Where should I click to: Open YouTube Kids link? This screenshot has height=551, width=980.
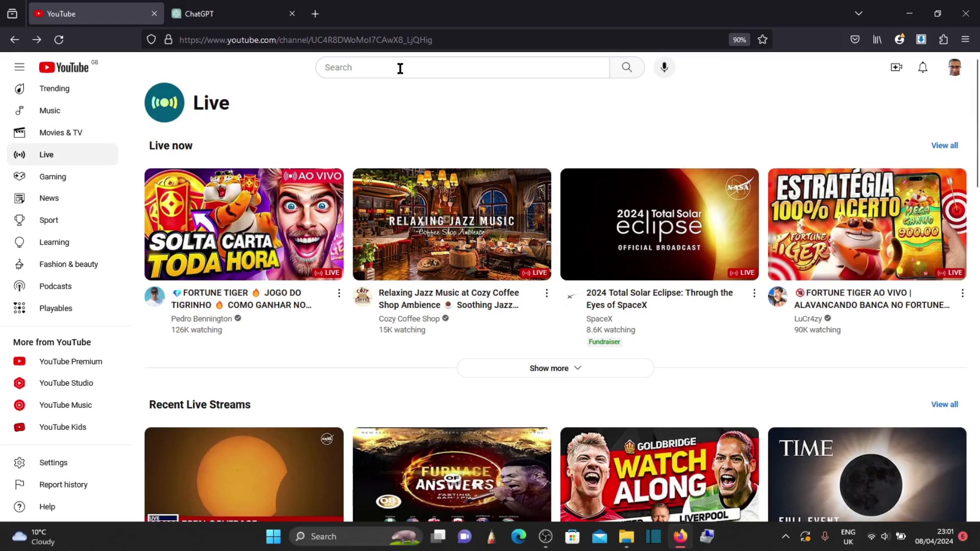[62, 427]
